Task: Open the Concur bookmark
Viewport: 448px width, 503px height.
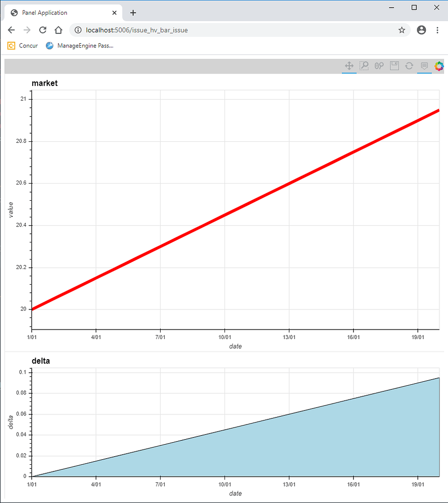Action: pyautogui.click(x=22, y=45)
